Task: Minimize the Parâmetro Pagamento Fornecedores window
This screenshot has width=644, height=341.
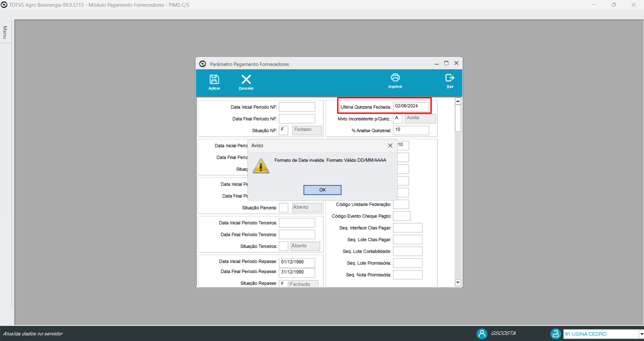Action: [x=436, y=63]
